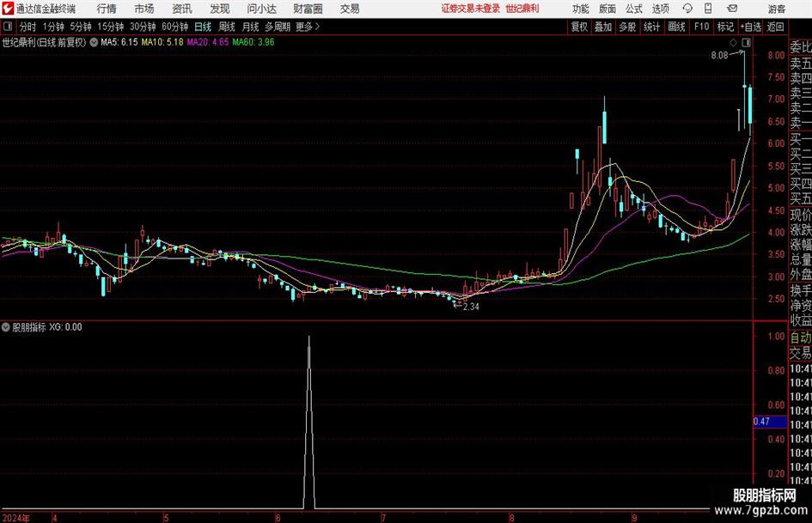Click the 画线 drawing tool button
This screenshot has width=812, height=523.
676,27
